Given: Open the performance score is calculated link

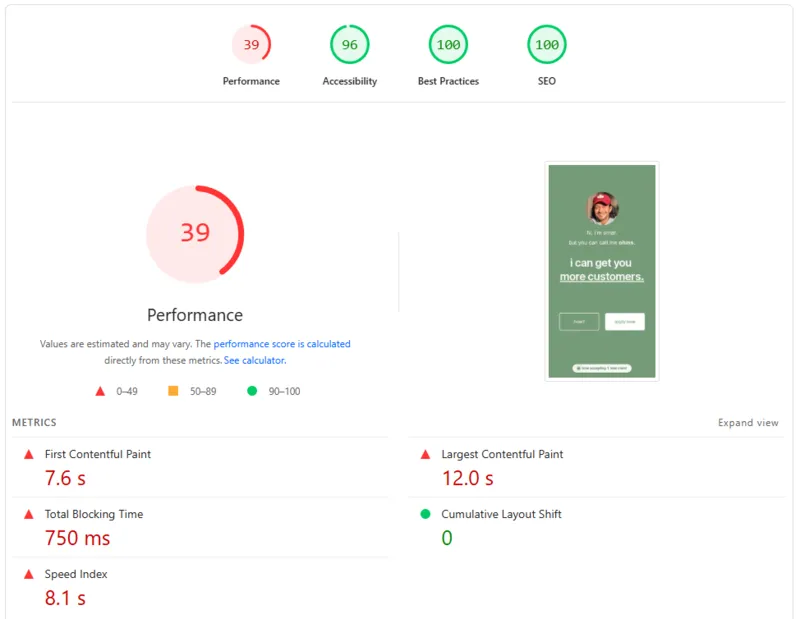Looking at the screenshot, I should (282, 343).
